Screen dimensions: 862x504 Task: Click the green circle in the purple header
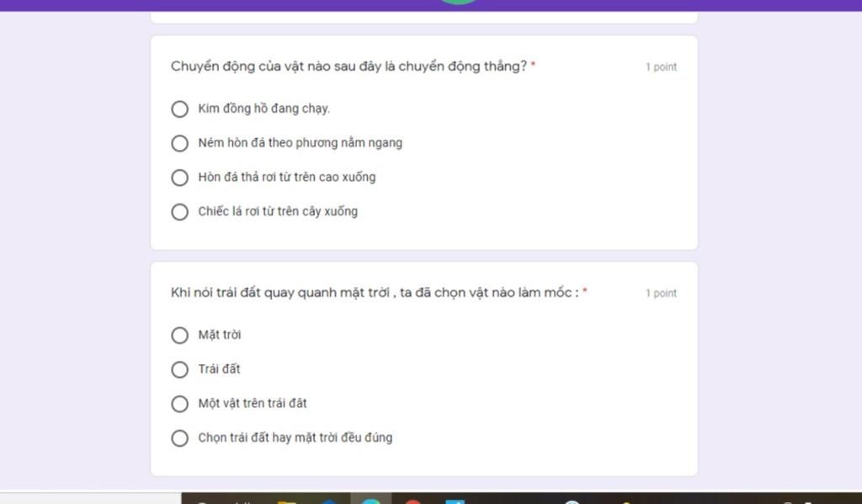pyautogui.click(x=459, y=2)
